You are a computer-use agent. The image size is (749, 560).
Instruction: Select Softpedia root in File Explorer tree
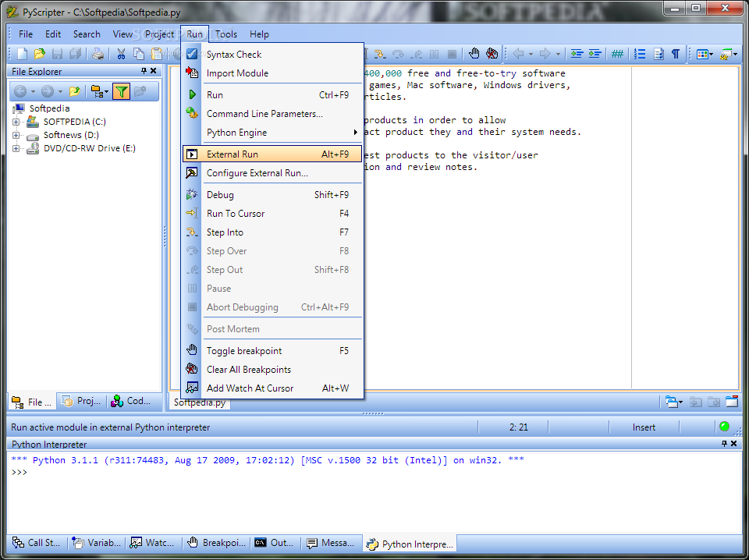[x=49, y=108]
